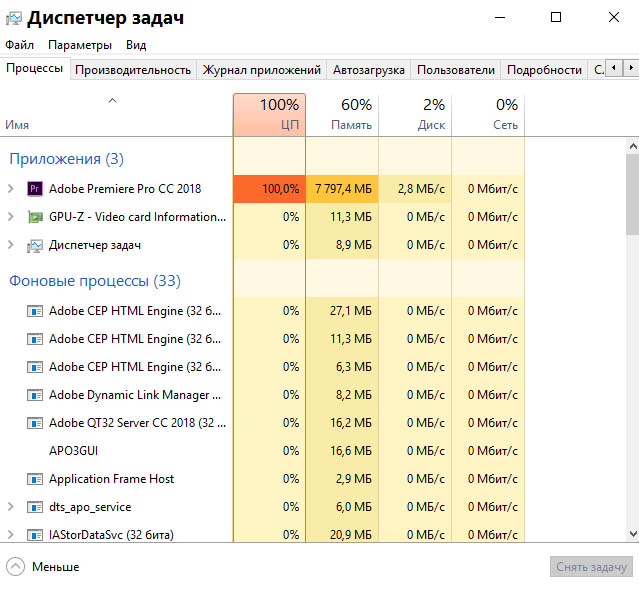Screen dimensions: 639x590
Task: Select the APO3GUI process row
Action: pyautogui.click(x=262, y=451)
